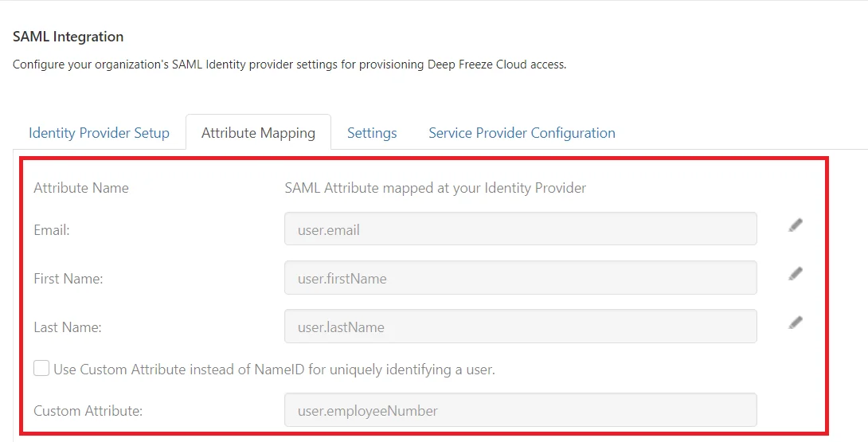868x442 pixels.
Task: Click the pencil edit icon for Email
Action: click(796, 225)
